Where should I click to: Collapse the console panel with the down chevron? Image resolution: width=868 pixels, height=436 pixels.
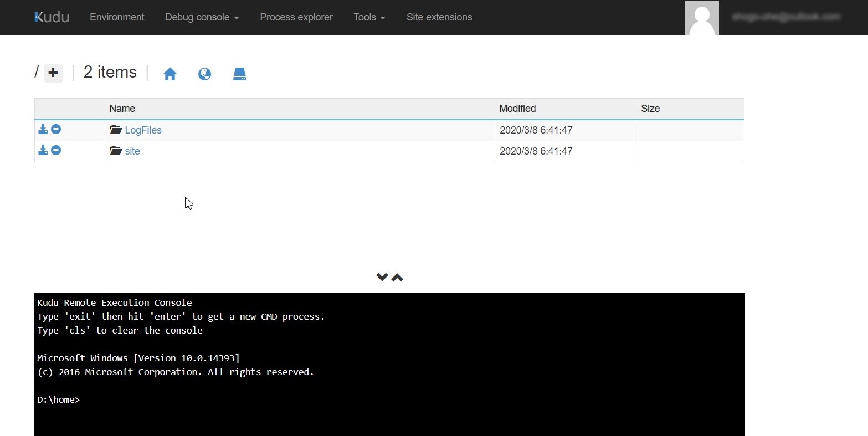tap(381, 276)
